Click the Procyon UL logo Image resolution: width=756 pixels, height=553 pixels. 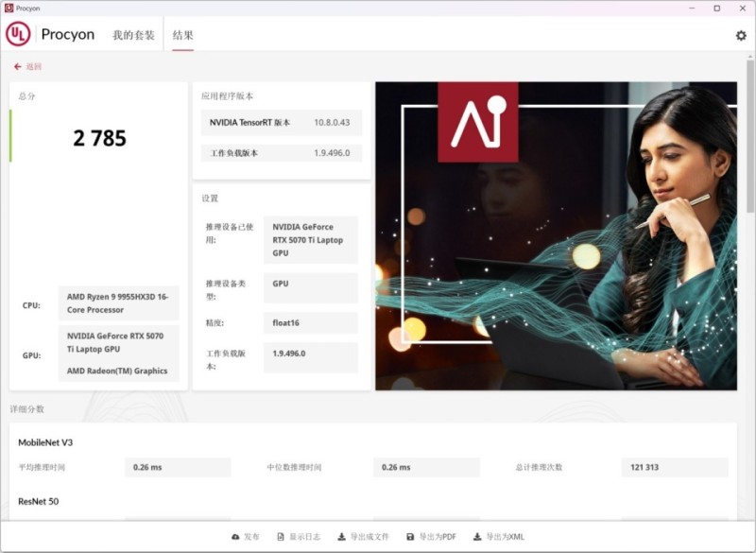point(20,34)
